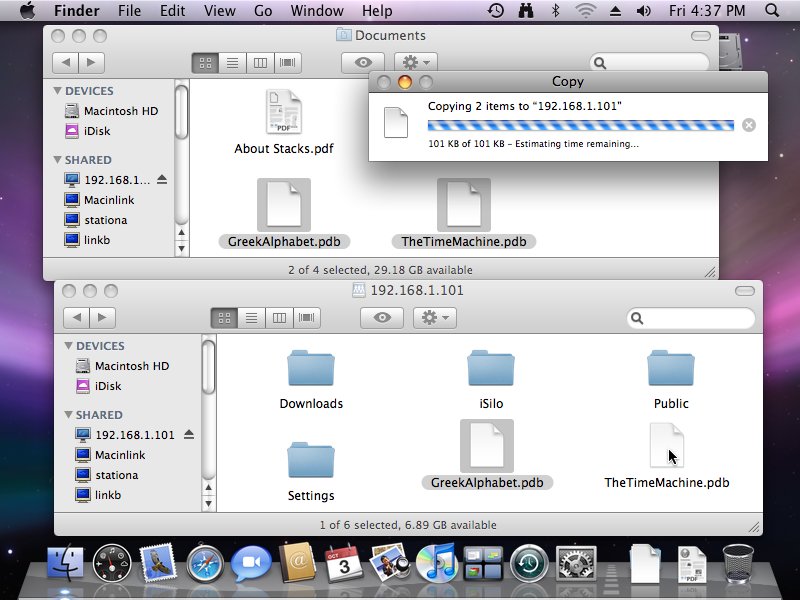The width and height of the screenshot is (800, 600).
Task: Stop the copy with the cancel X button
Action: point(749,125)
